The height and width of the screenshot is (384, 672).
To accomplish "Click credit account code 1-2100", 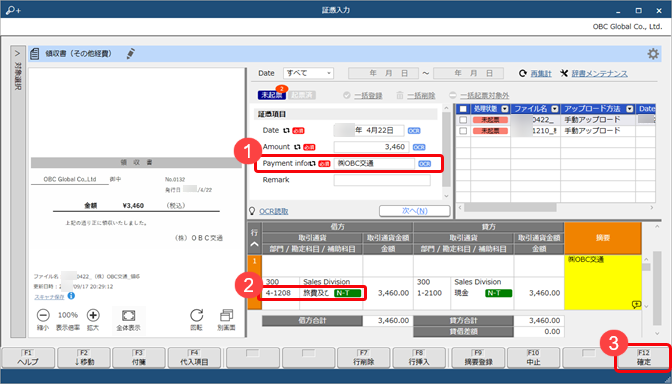I will click(x=429, y=293).
